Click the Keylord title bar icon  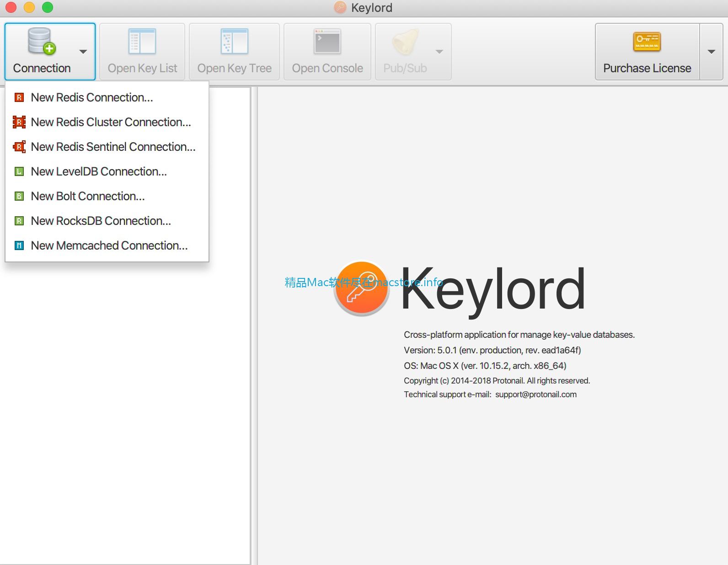pyautogui.click(x=340, y=7)
